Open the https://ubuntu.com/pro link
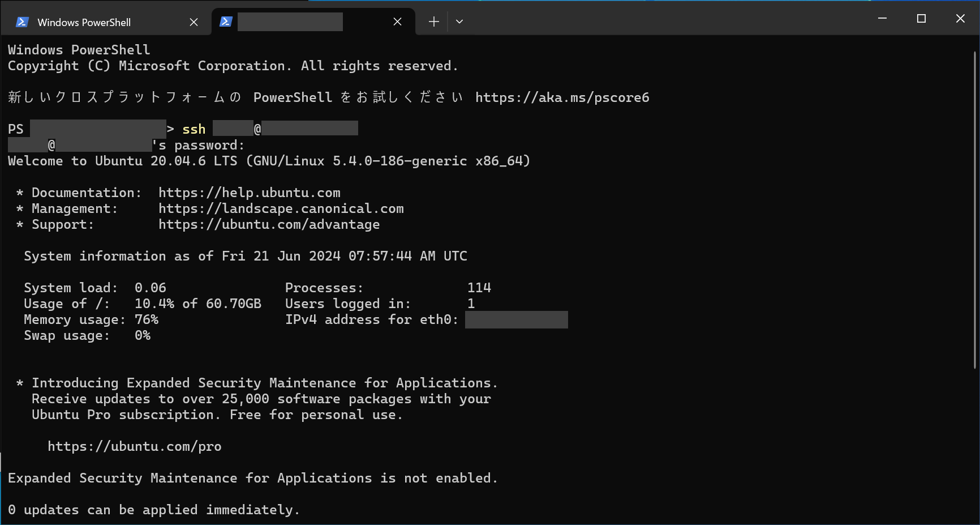The width and height of the screenshot is (980, 525). (134, 446)
